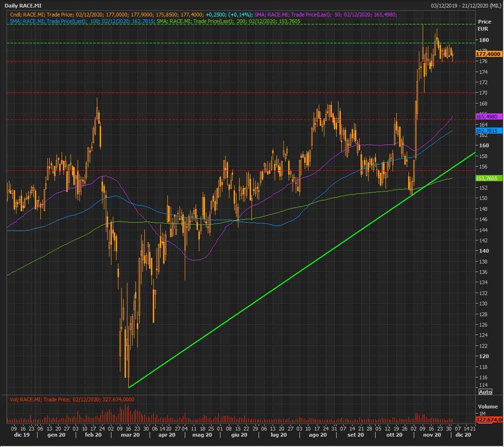Click the blue 162,7815 SMA price tag
The width and height of the screenshot is (504, 447).
489,131
